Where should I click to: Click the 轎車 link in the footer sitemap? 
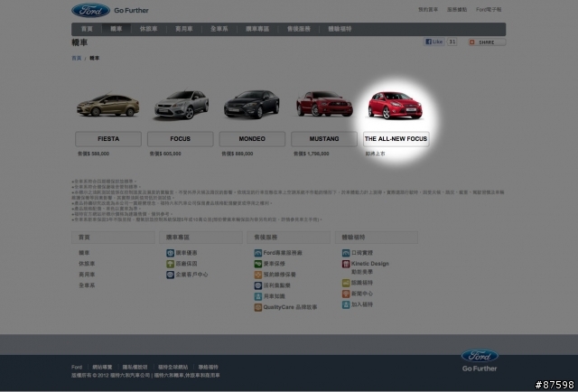[x=84, y=253]
